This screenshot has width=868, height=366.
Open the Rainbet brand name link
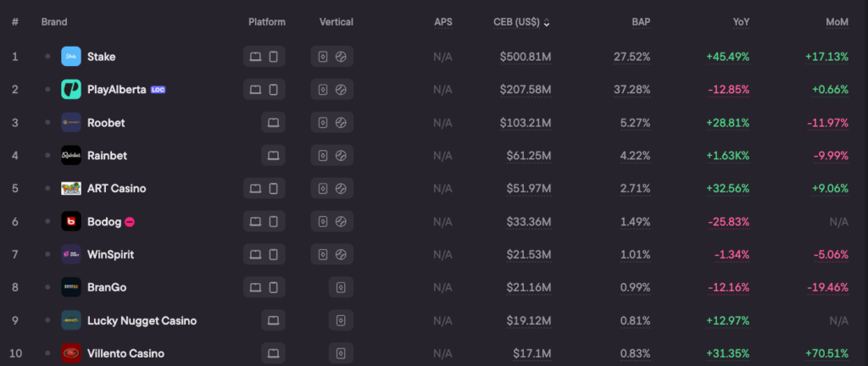coord(108,155)
